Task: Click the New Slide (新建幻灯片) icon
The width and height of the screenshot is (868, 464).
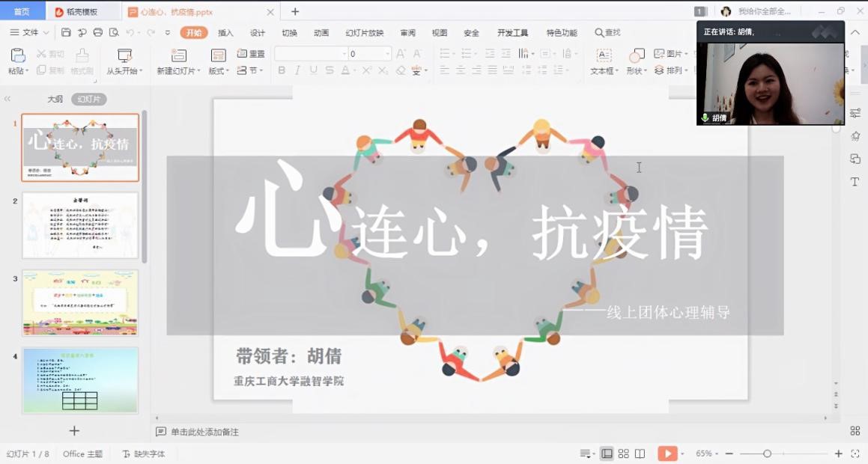Action: 178,56
